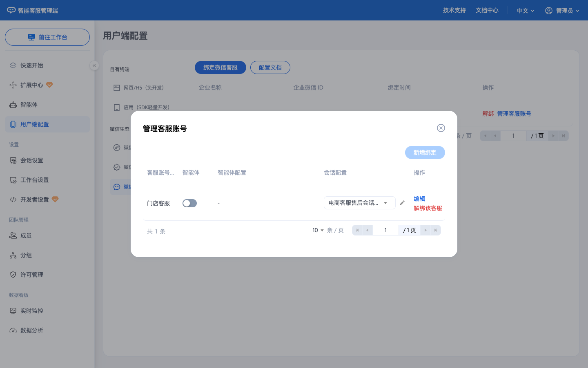The width and height of the screenshot is (588, 368).
Task: Open the 电商客服售后会话 dropdown
Action: (359, 203)
